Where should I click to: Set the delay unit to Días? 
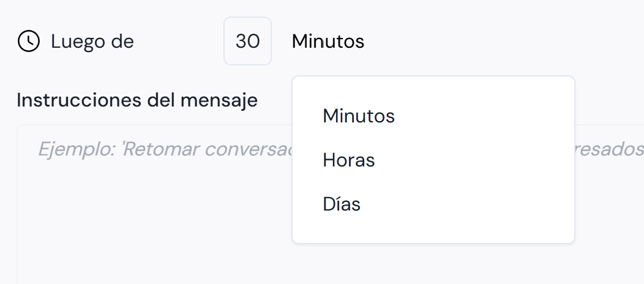pyautogui.click(x=342, y=204)
